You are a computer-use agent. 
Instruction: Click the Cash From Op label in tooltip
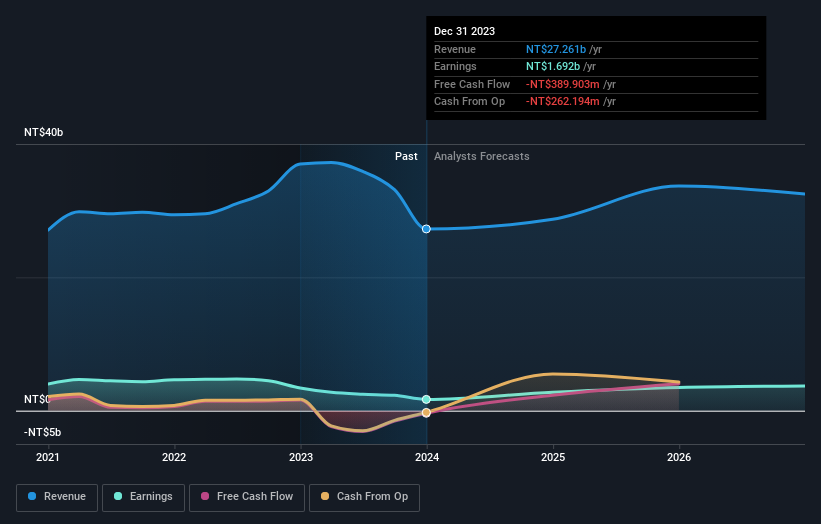(x=470, y=102)
